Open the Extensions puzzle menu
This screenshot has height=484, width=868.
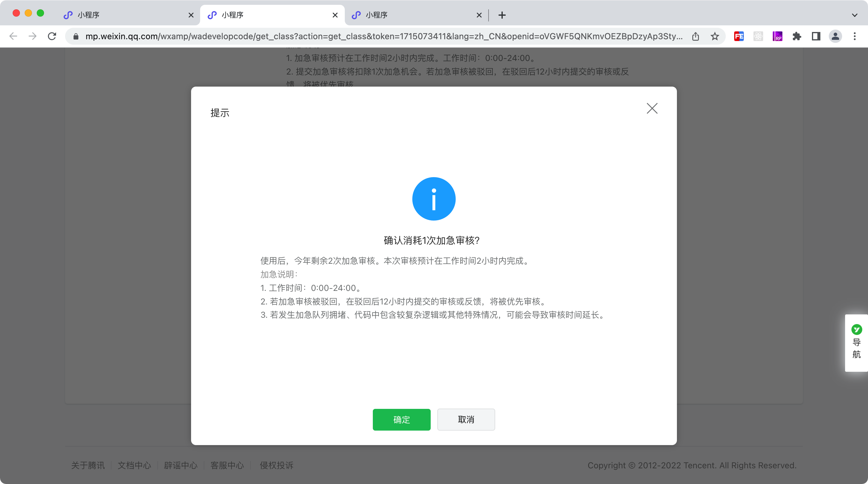pyautogui.click(x=797, y=36)
